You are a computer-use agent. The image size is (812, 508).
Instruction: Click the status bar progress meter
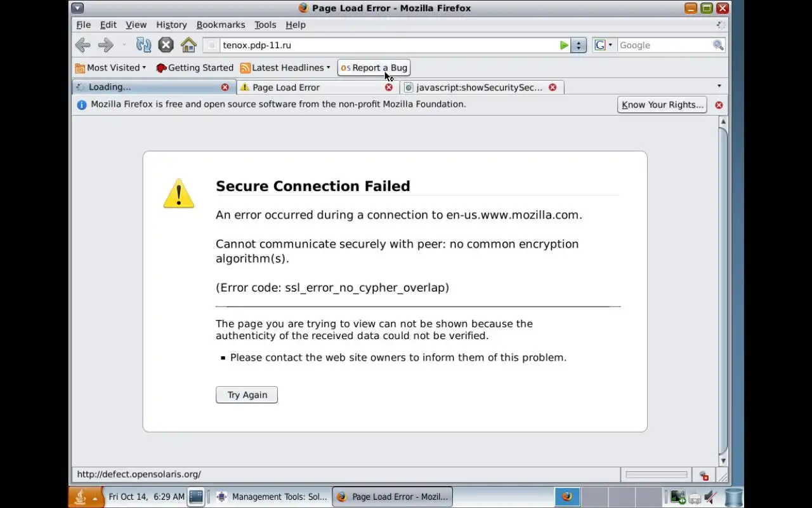pyautogui.click(x=657, y=474)
